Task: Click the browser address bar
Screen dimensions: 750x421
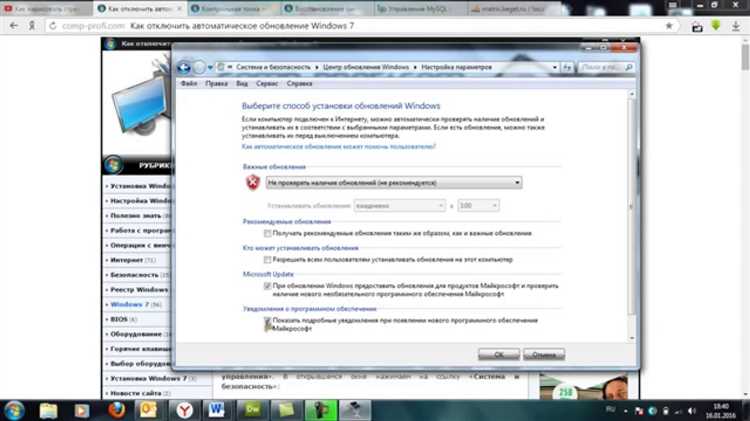Action: click(x=361, y=26)
